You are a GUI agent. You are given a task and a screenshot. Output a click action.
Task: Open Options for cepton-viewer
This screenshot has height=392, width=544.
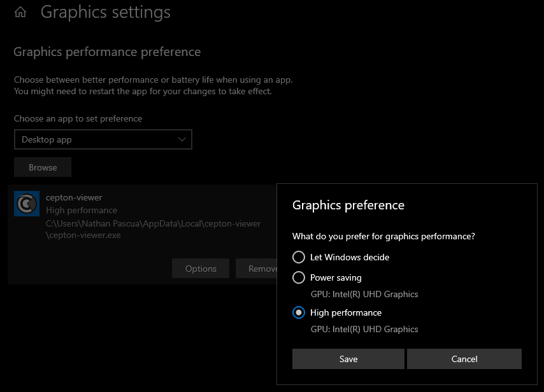pyautogui.click(x=201, y=269)
